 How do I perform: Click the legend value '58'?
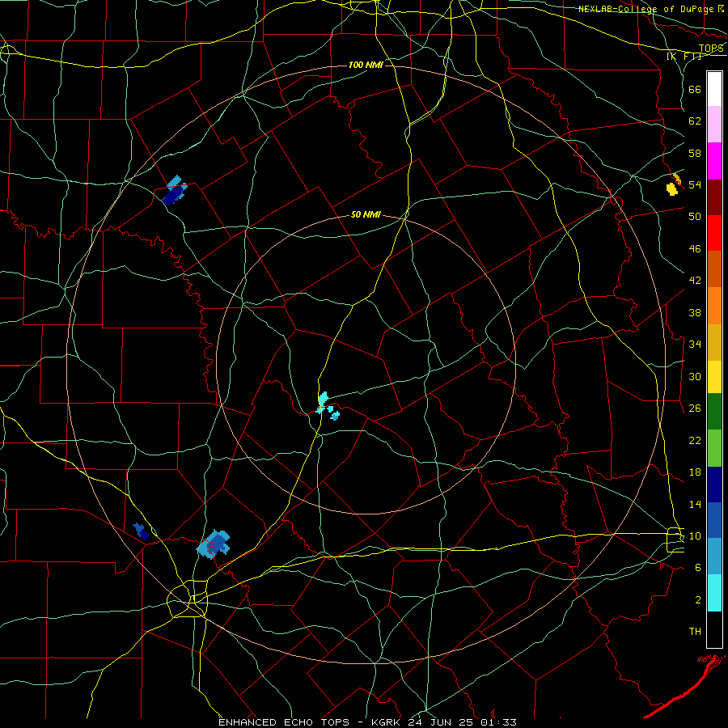(x=695, y=153)
